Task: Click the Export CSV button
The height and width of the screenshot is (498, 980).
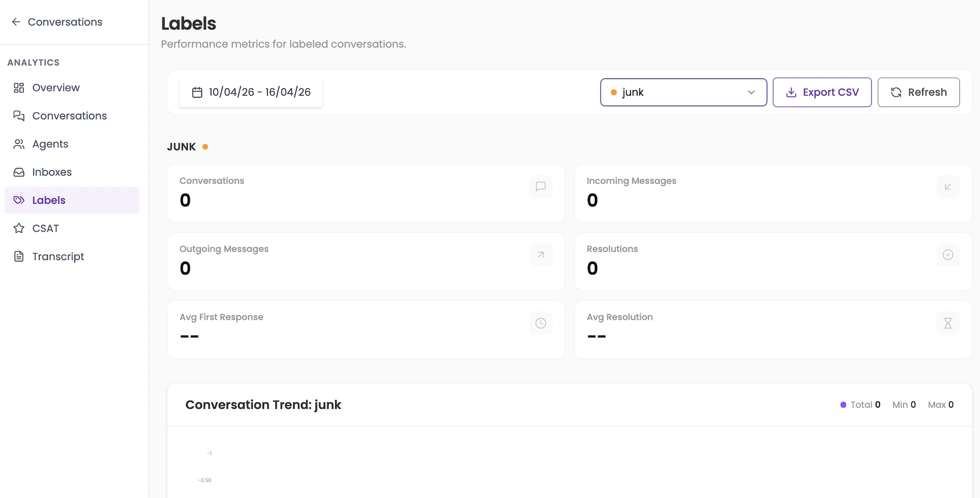Action: click(x=822, y=92)
